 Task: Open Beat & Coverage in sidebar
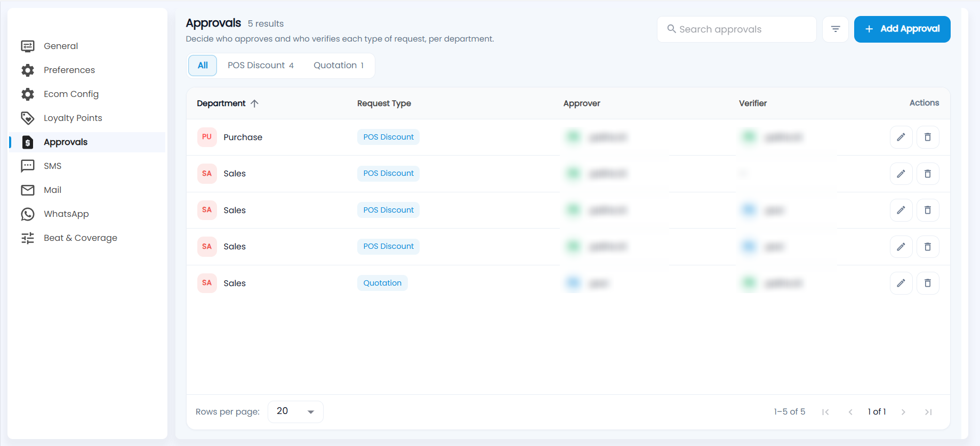[x=87, y=238]
